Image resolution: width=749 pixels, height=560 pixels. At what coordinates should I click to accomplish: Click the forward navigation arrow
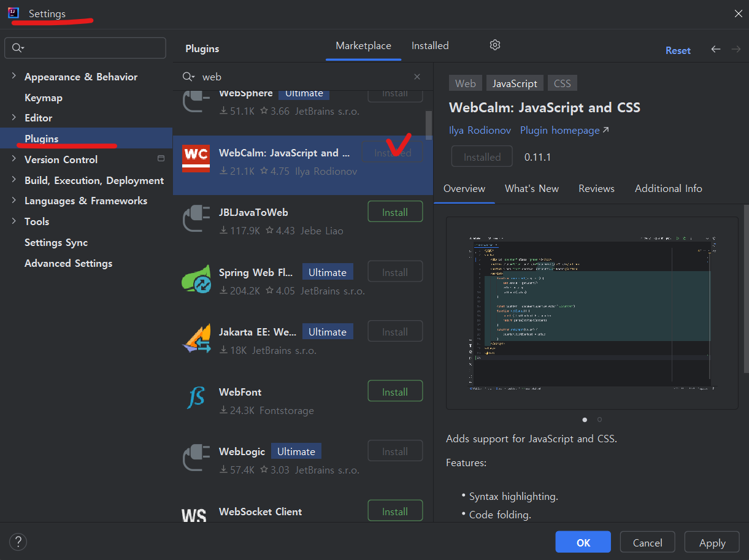point(736,49)
